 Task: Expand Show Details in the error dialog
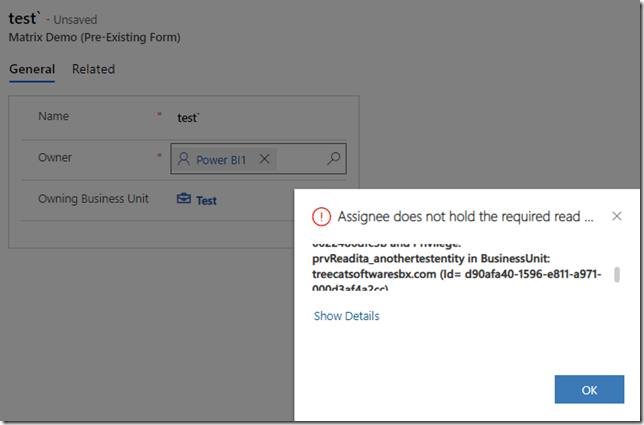[x=346, y=316]
